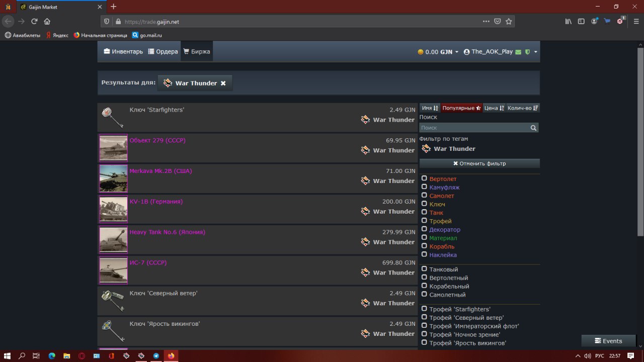Open the Авиабилеты bookmark
Screen dimensions: 644x362
click(x=23, y=35)
